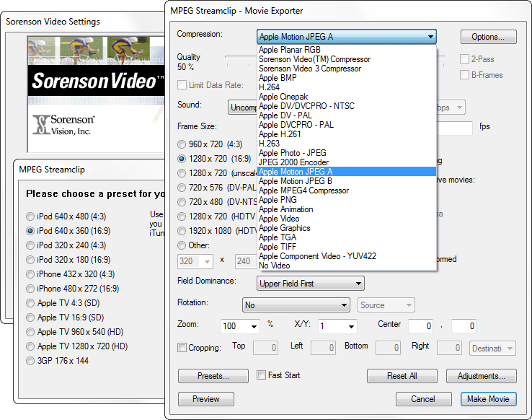Open Sound Uncompressed dropdown
The height and width of the screenshot is (420, 532).
click(243, 108)
